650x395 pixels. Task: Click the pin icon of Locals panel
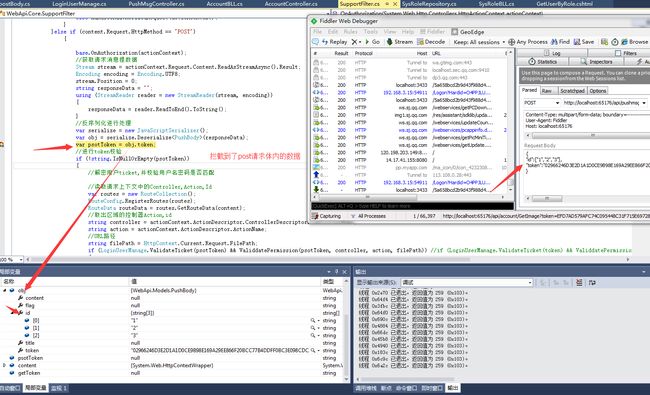tap(336, 272)
